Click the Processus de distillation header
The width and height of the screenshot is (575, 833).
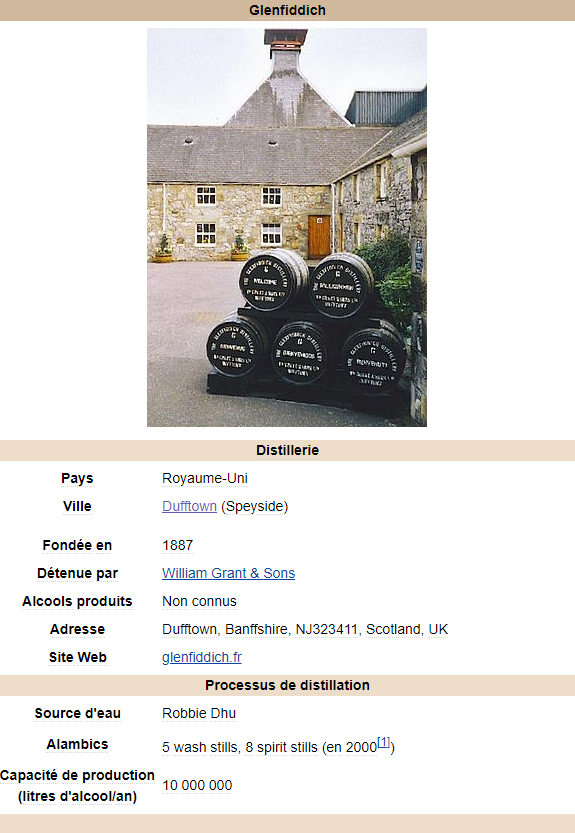coord(288,685)
